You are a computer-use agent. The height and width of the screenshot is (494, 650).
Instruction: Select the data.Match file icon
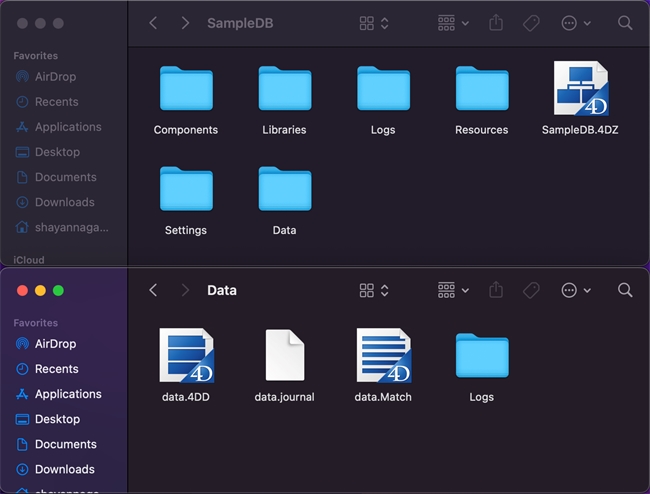tap(383, 355)
